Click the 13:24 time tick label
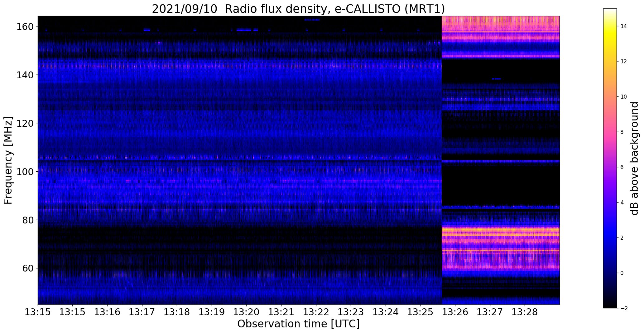 (x=386, y=312)
